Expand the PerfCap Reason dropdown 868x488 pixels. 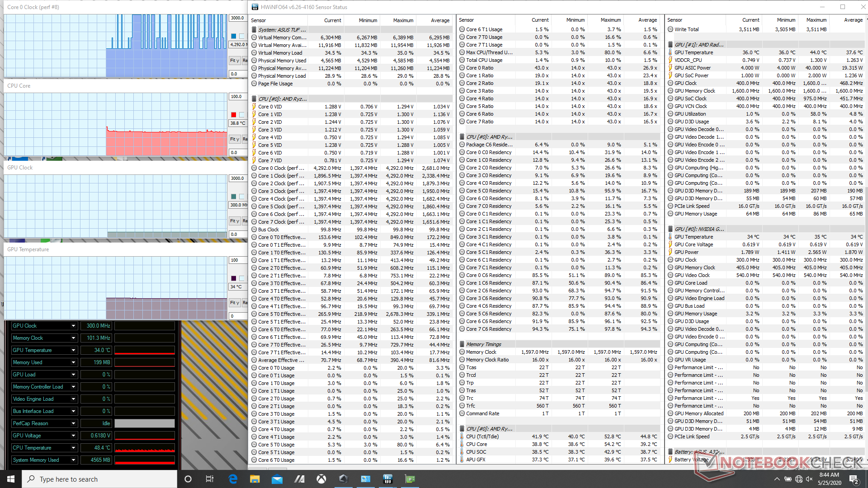pyautogui.click(x=73, y=423)
